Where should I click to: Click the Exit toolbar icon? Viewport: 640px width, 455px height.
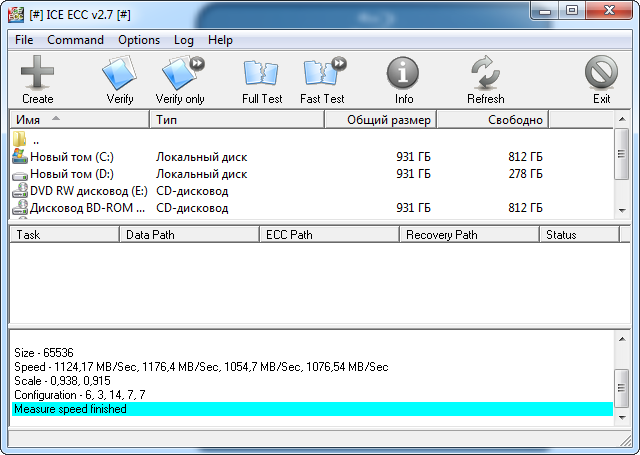601,73
